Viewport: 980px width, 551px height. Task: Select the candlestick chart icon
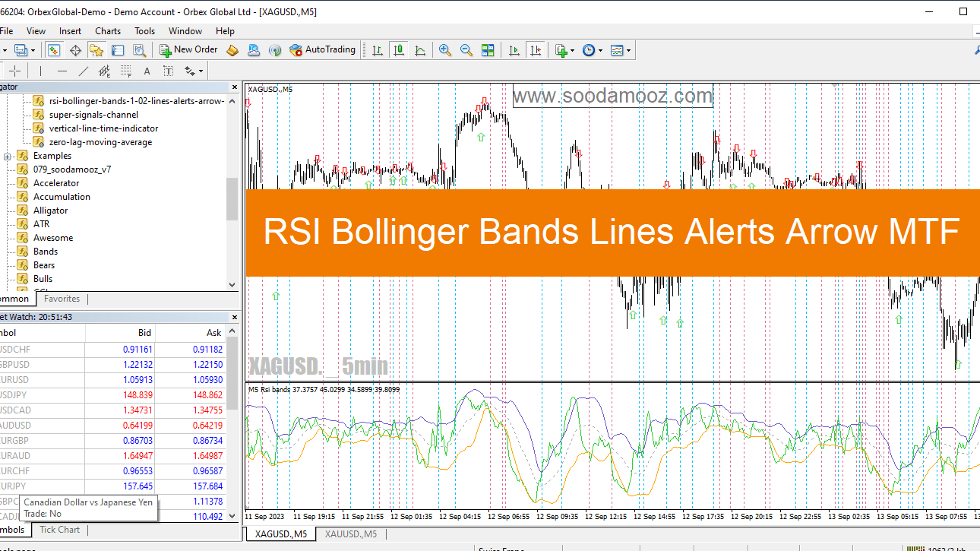tap(399, 50)
